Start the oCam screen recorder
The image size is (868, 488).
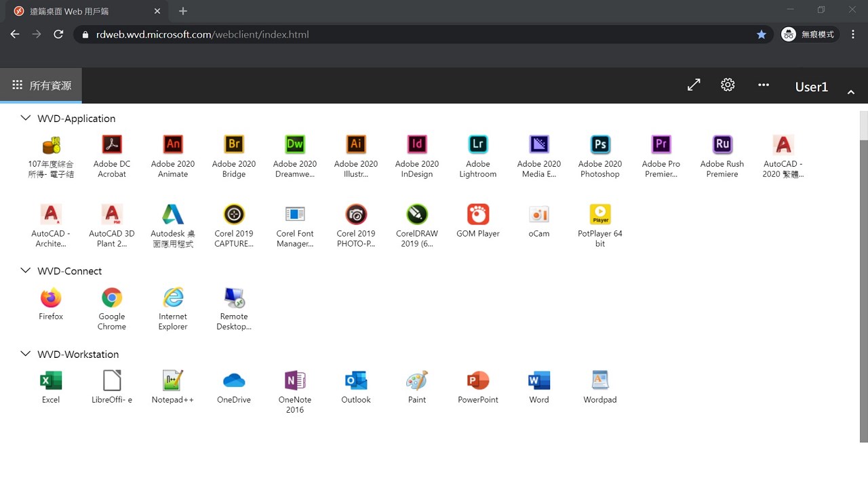pyautogui.click(x=539, y=221)
